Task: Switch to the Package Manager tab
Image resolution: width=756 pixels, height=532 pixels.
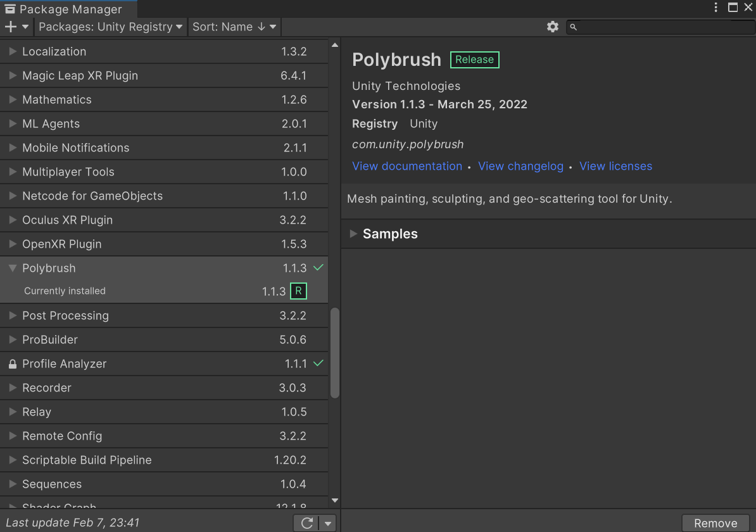Action: tap(68, 9)
